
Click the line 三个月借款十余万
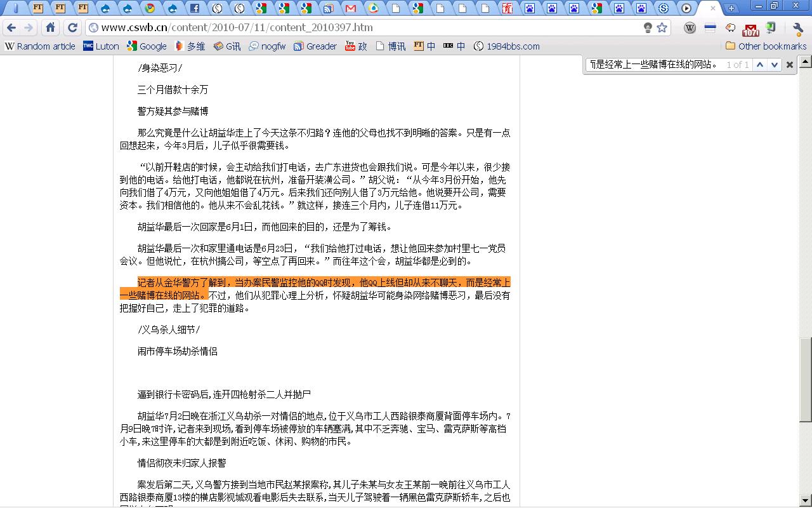(173, 90)
